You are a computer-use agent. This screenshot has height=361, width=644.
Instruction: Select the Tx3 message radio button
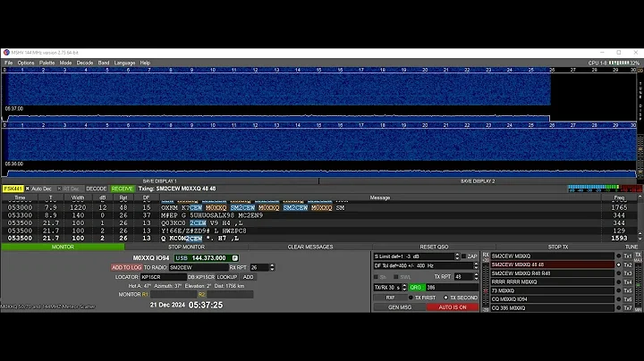(619, 273)
